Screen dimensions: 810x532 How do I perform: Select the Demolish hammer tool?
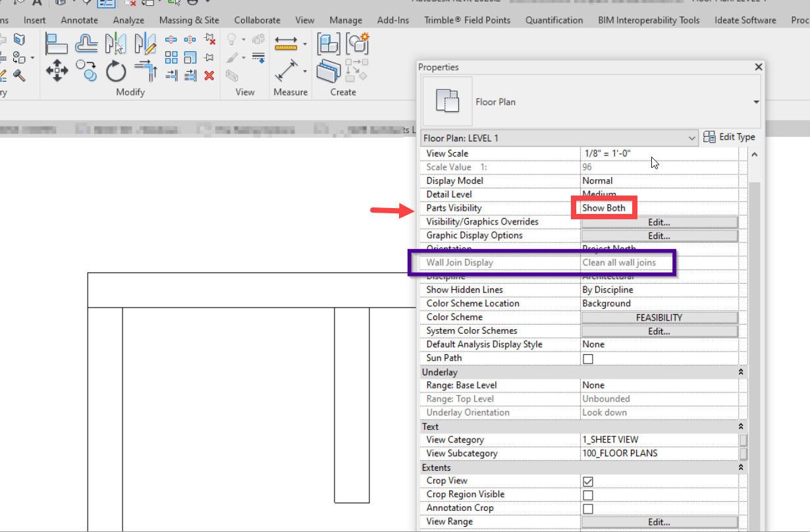19,75
